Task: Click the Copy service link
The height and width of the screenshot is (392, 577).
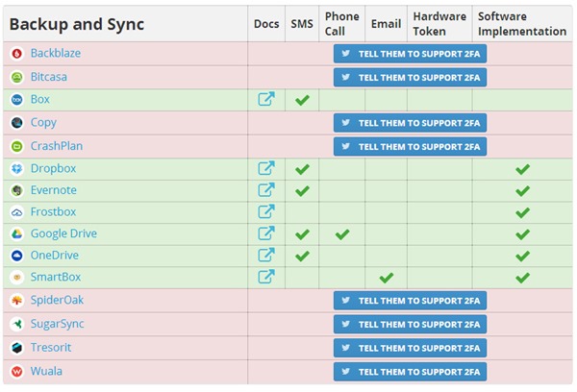Action: point(43,122)
